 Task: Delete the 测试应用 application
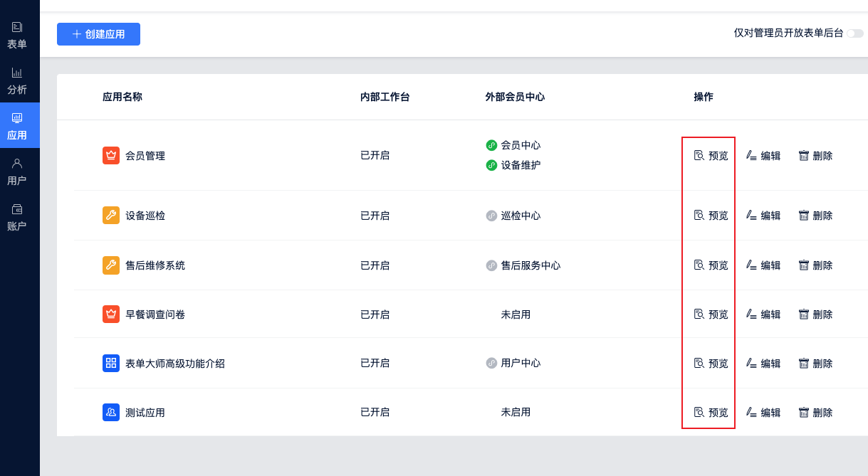point(815,413)
